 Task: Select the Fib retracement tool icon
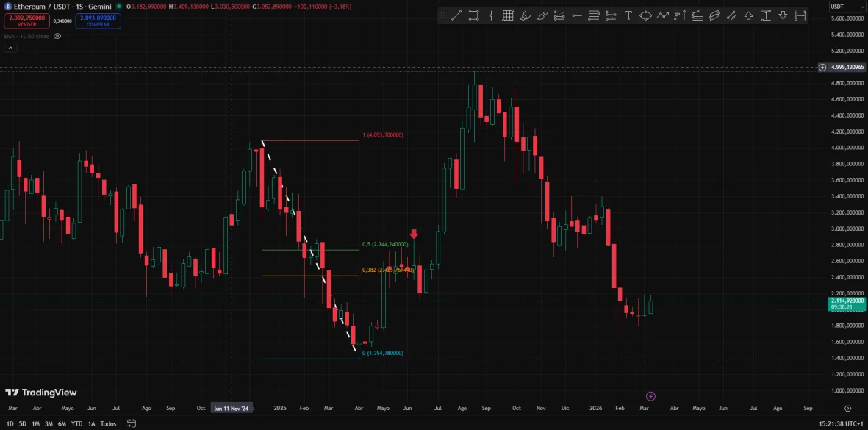[559, 15]
